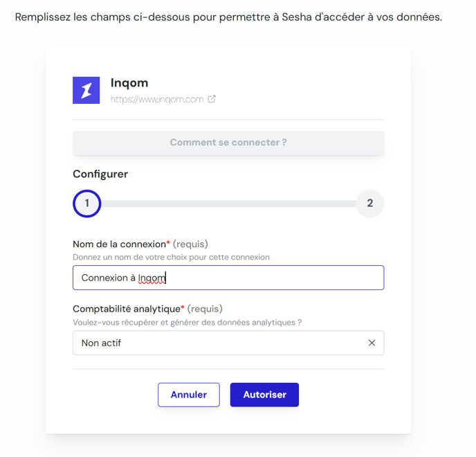Viewport: 476px width, 457px height.
Task: Open the external link icon beside URL
Action: point(212,99)
